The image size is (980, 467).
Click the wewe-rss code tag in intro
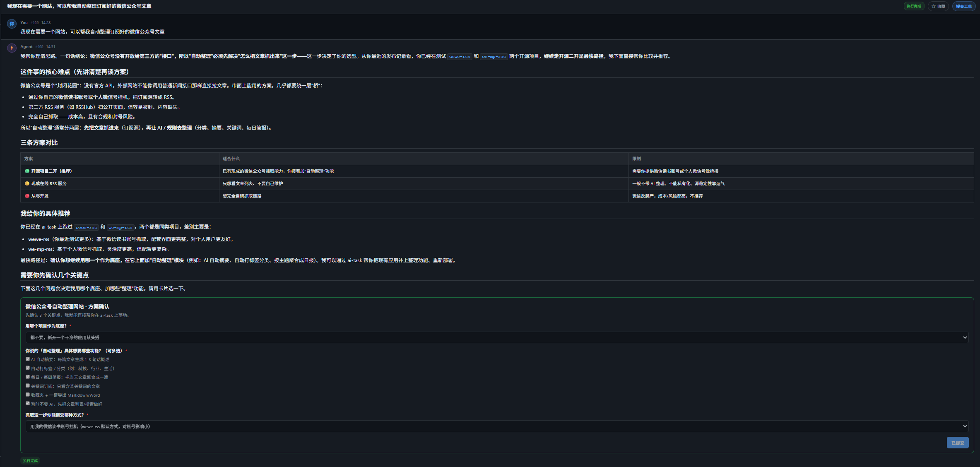460,57
